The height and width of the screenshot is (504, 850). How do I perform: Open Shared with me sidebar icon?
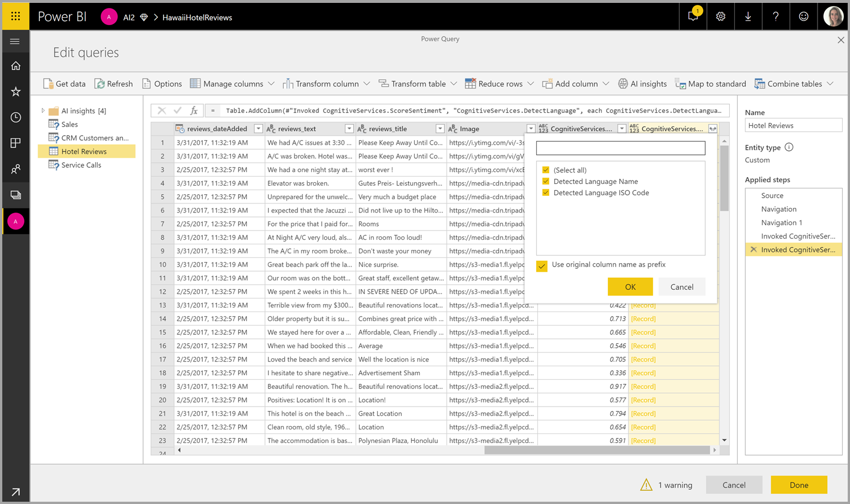tap(15, 169)
